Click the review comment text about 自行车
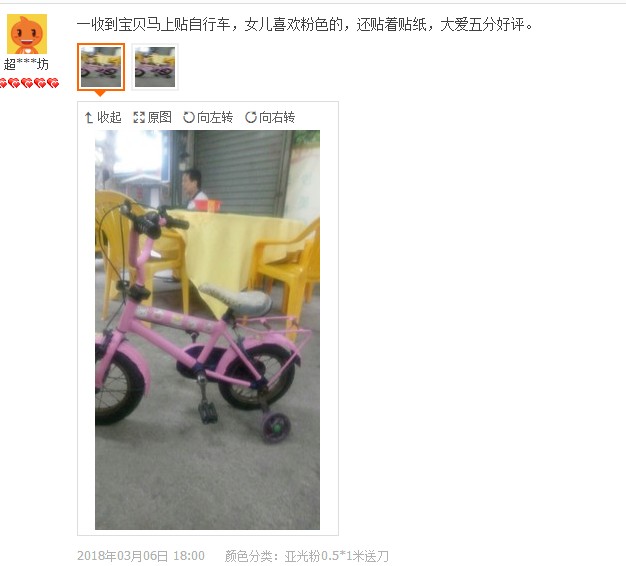 point(305,25)
